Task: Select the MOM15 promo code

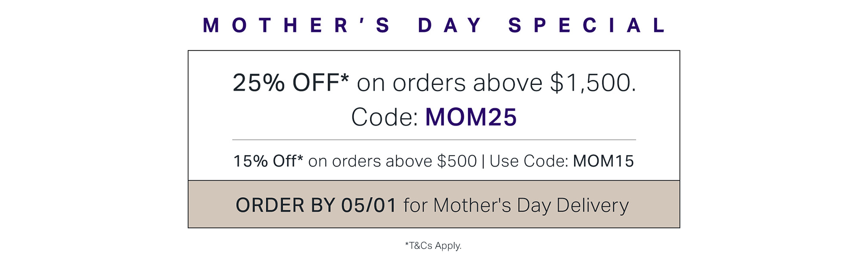Action: 603,161
